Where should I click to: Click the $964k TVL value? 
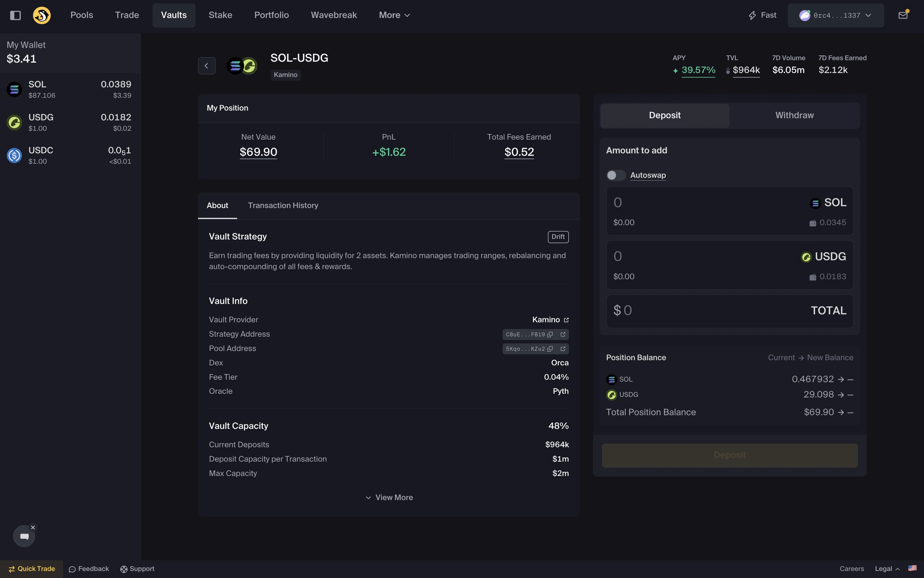point(746,70)
